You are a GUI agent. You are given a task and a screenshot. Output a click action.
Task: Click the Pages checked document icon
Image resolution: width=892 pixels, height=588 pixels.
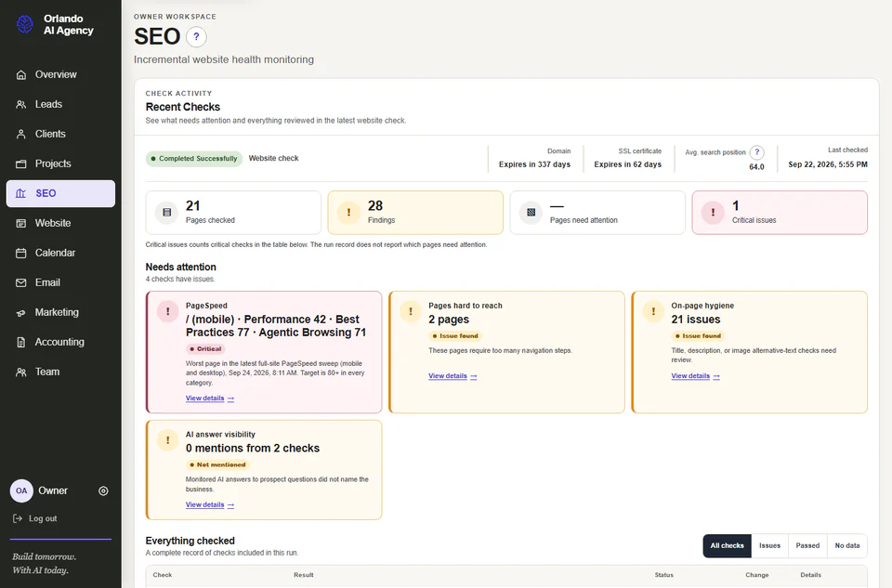(166, 213)
